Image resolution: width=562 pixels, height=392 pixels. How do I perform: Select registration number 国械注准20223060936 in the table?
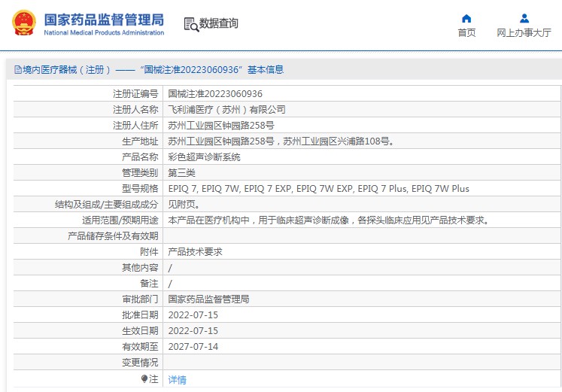pyautogui.click(x=215, y=94)
